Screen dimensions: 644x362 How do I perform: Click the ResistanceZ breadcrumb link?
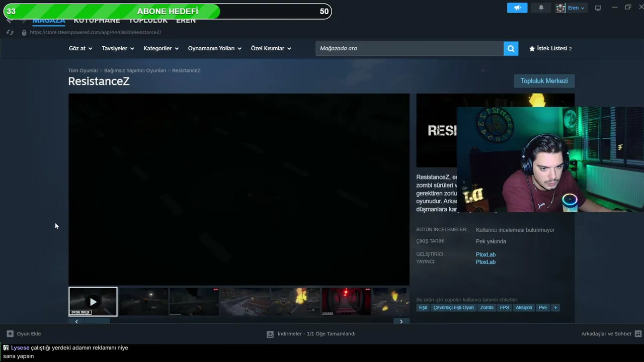pos(186,70)
